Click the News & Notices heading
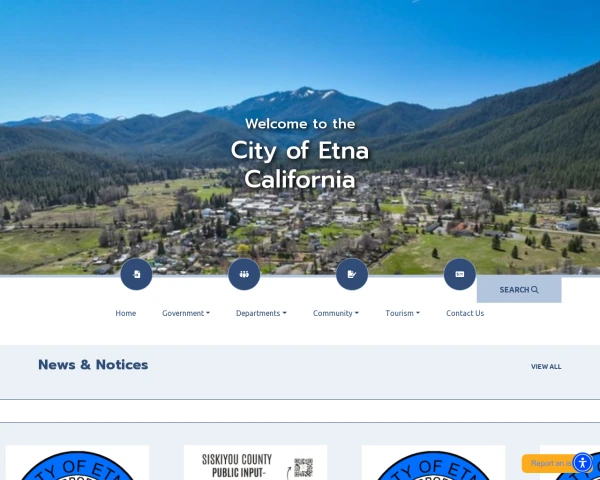Image resolution: width=600 pixels, height=480 pixels. [93, 365]
